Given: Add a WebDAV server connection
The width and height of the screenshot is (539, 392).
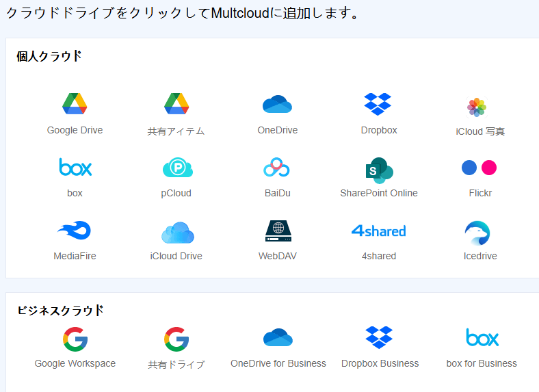Looking at the screenshot, I should [278, 231].
